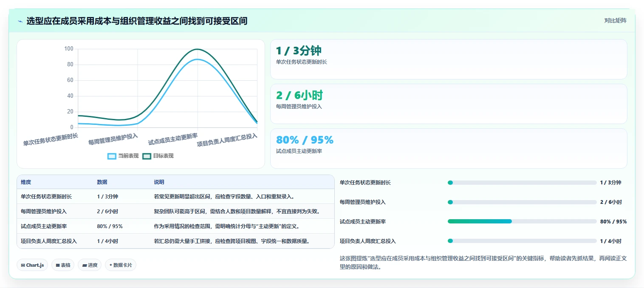Click the icon in the Chart.js tag
Screen dimensions: 644x288
coord(23,265)
